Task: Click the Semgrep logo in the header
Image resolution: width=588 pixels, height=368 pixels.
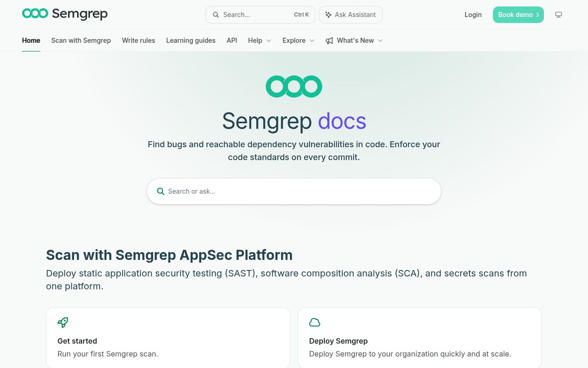Action: click(x=65, y=14)
